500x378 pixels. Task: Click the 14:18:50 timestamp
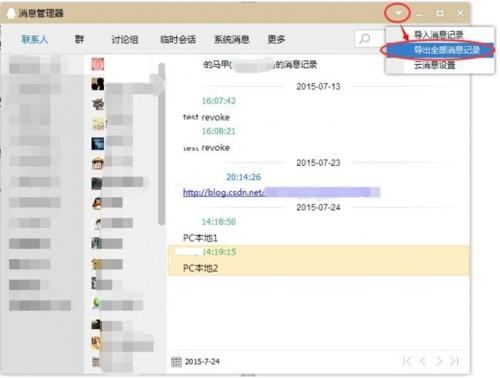point(219,222)
